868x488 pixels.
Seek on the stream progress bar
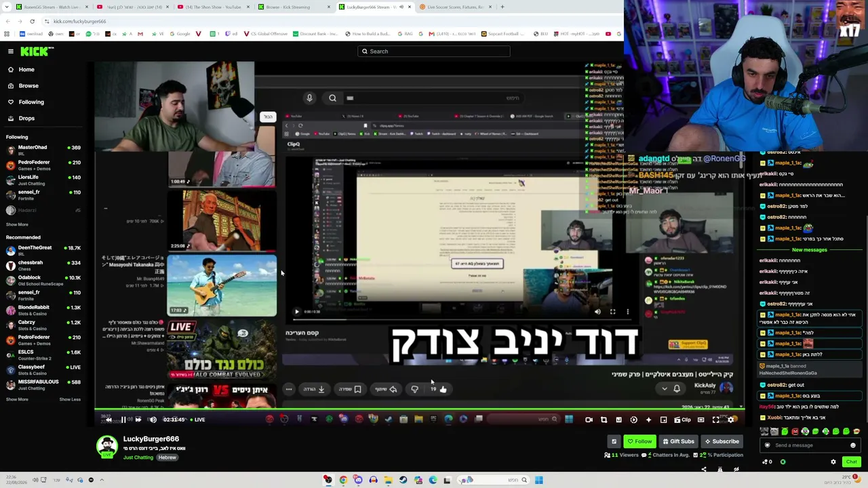pyautogui.click(x=419, y=409)
